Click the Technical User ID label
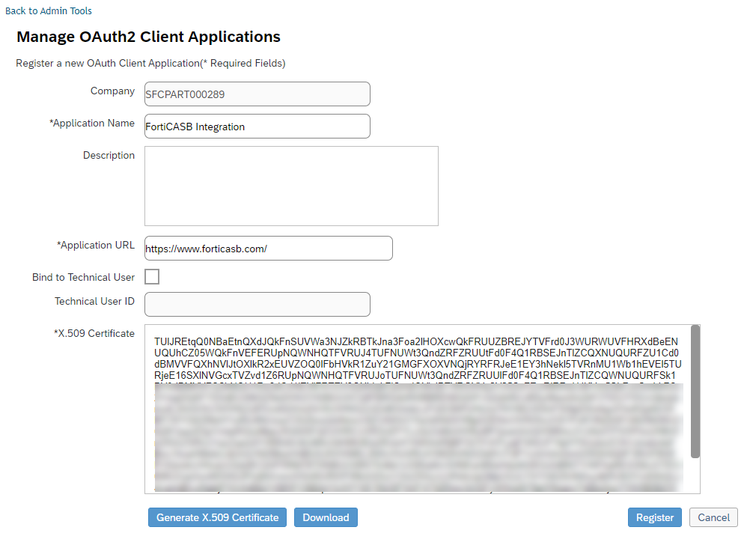747x560 pixels. (x=94, y=301)
